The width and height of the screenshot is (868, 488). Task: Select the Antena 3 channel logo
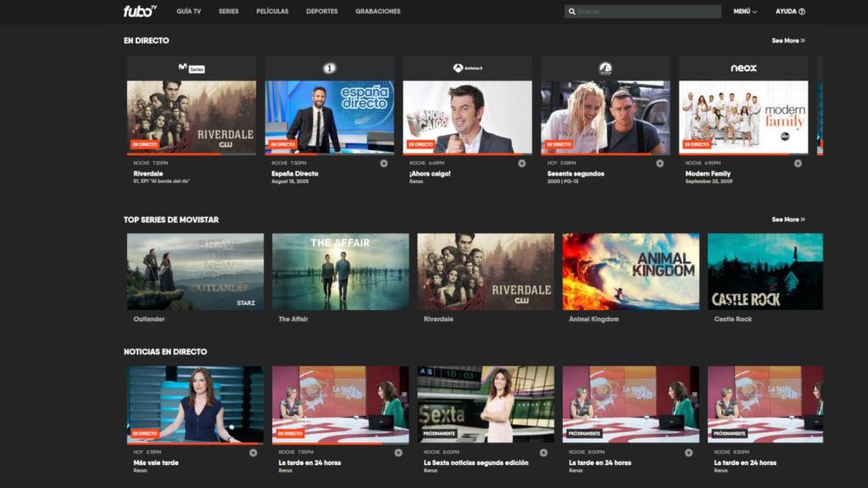467,68
